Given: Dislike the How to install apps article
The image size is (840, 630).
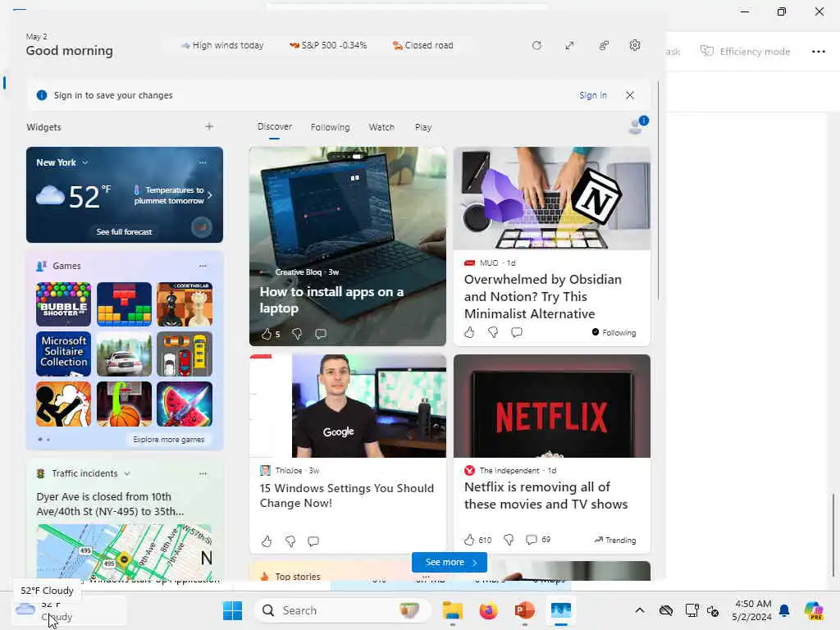Looking at the screenshot, I should click(x=296, y=334).
